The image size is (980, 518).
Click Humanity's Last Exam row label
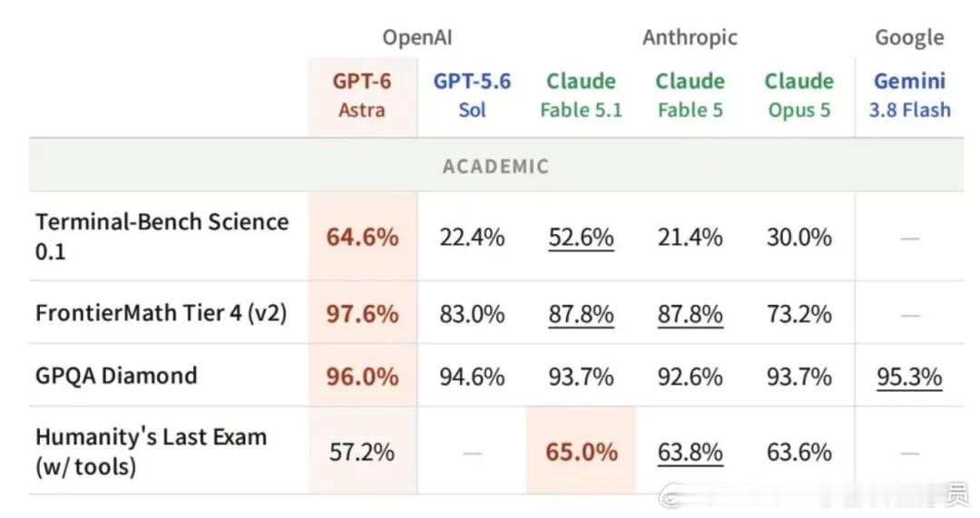pyautogui.click(x=151, y=451)
